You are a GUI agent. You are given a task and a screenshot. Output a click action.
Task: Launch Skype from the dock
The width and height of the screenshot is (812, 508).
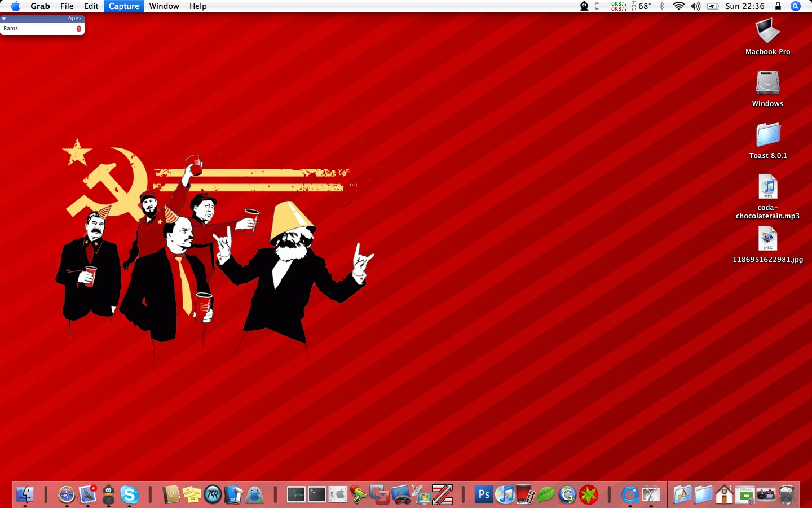pos(129,495)
